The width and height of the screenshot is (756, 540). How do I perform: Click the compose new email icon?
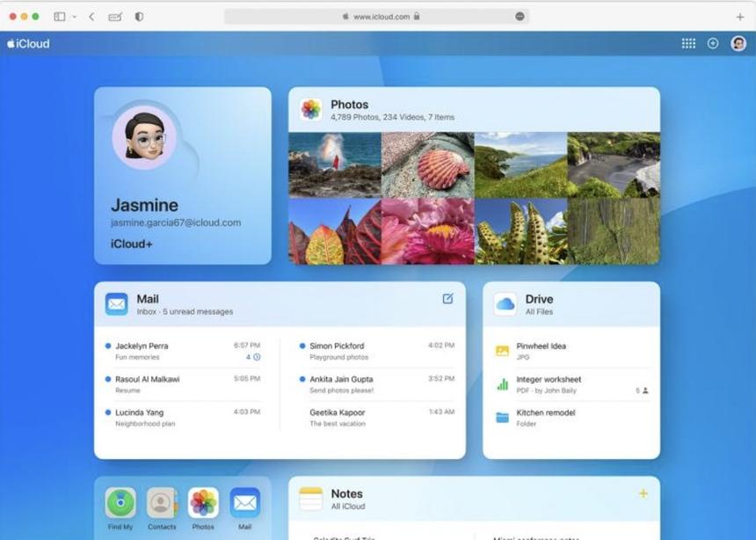447,299
